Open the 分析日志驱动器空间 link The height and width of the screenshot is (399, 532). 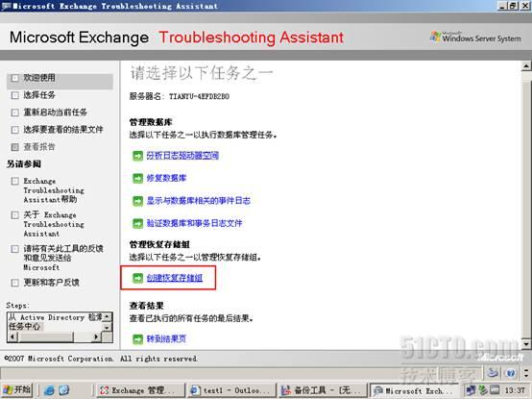tap(182, 156)
